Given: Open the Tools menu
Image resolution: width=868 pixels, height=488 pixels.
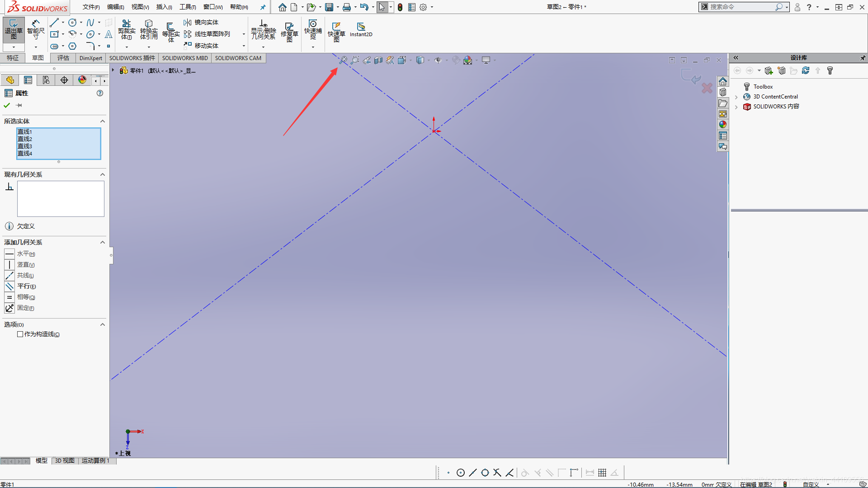Looking at the screenshot, I should pyautogui.click(x=187, y=7).
